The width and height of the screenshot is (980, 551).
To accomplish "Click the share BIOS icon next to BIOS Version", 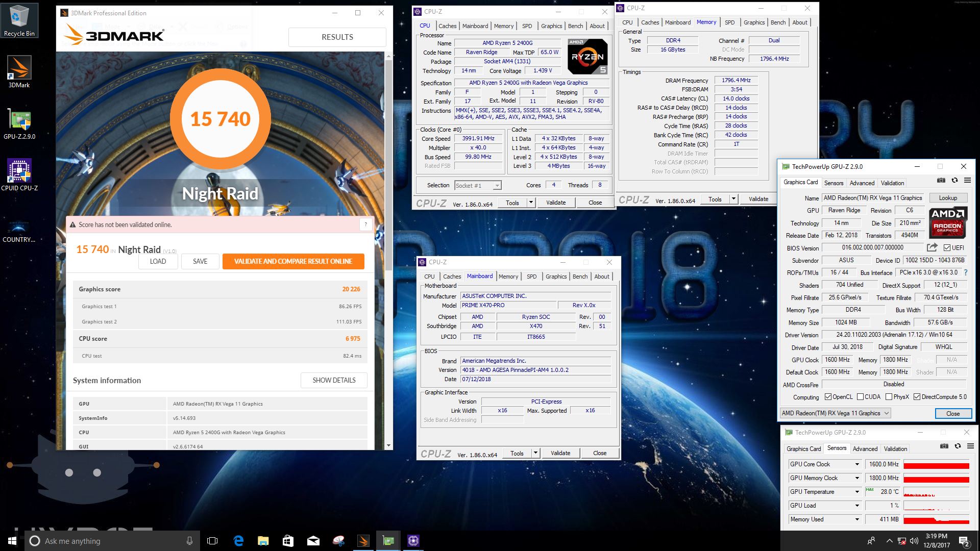I will [x=932, y=247].
